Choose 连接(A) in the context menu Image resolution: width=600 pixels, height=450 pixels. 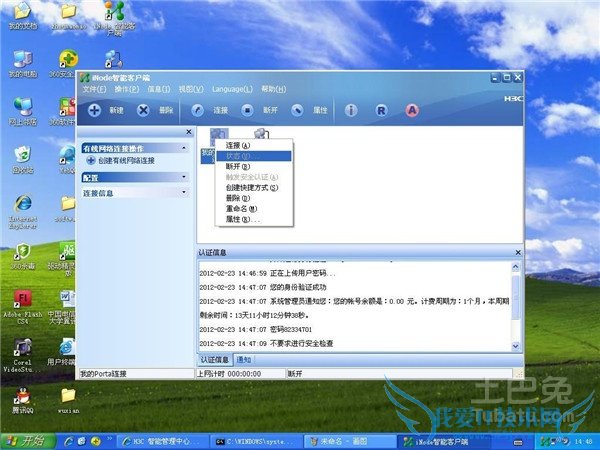[x=254, y=145]
